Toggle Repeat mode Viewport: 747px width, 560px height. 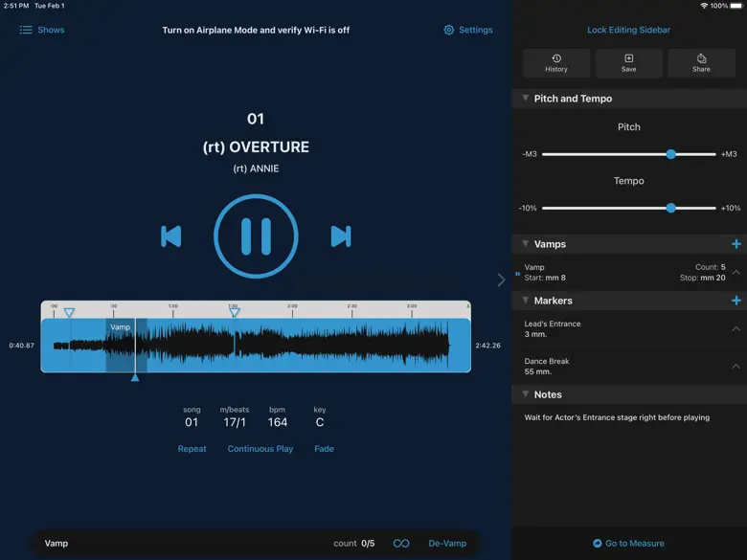192,449
